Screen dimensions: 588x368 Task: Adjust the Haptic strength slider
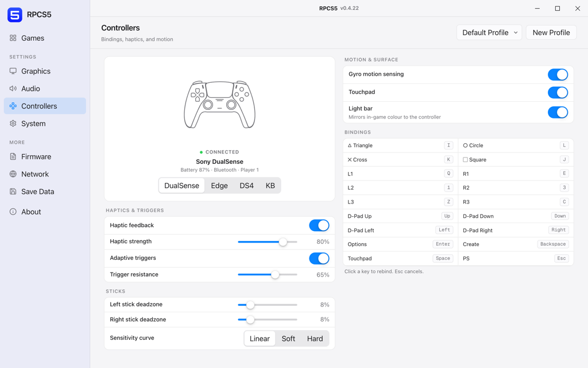tap(268, 242)
